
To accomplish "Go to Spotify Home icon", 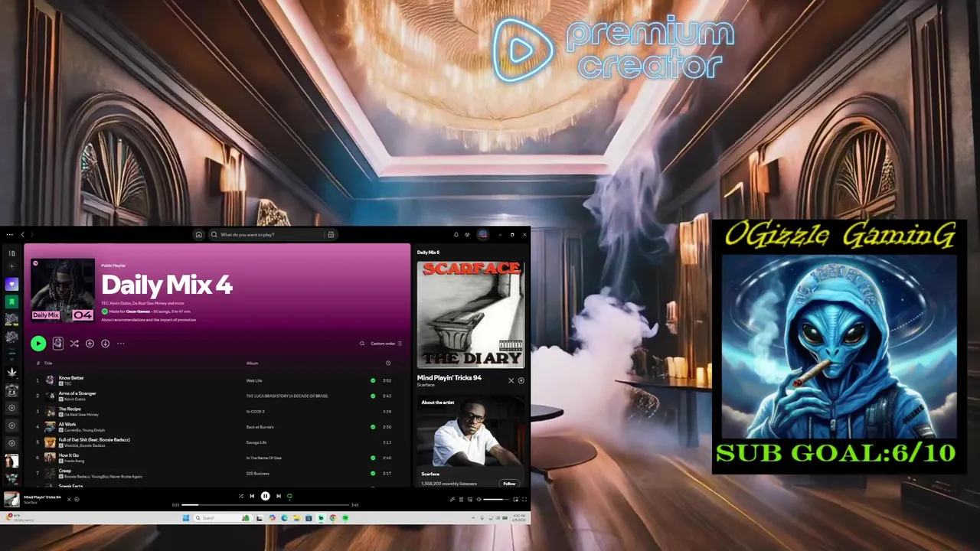I will tap(198, 235).
